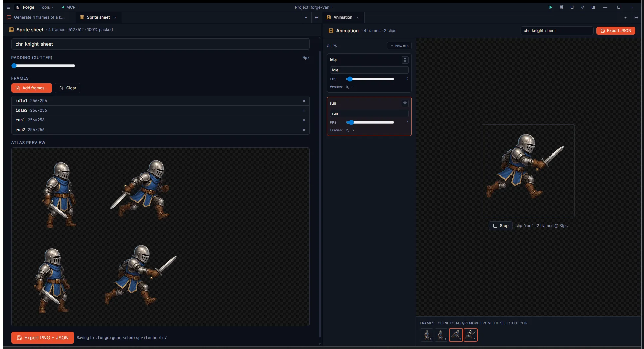
Task: Select the Sprite sheet tab
Action: [98, 17]
